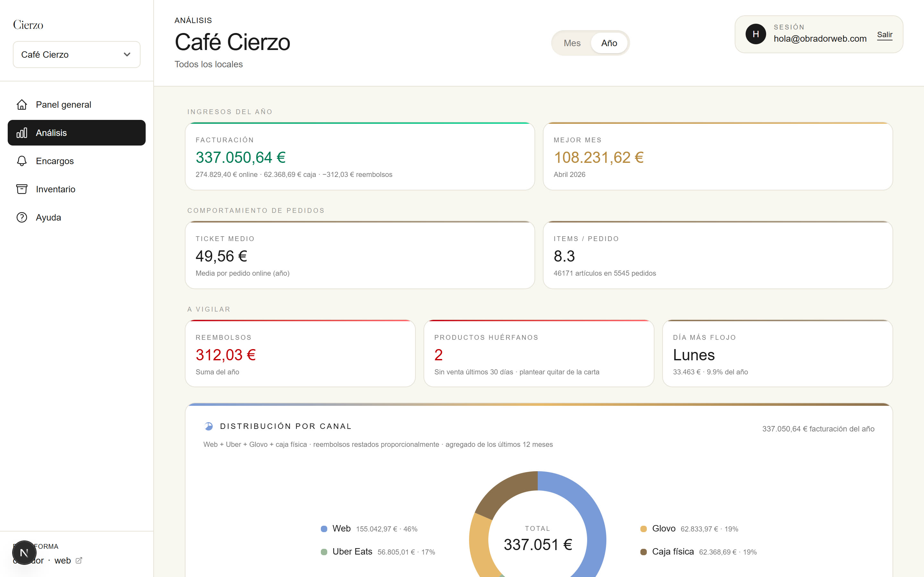Click the blue Web legend dot

click(x=324, y=529)
